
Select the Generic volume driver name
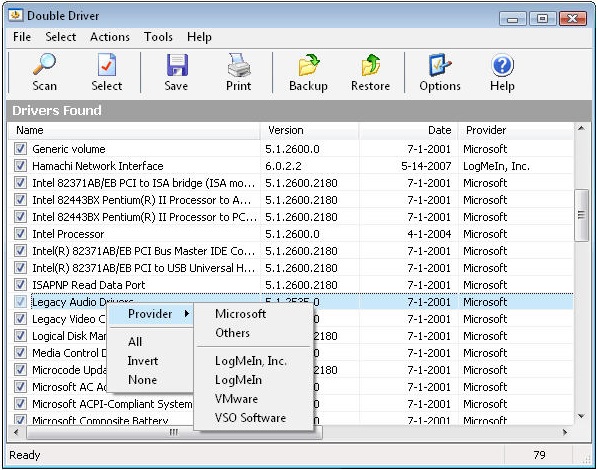[x=69, y=149]
